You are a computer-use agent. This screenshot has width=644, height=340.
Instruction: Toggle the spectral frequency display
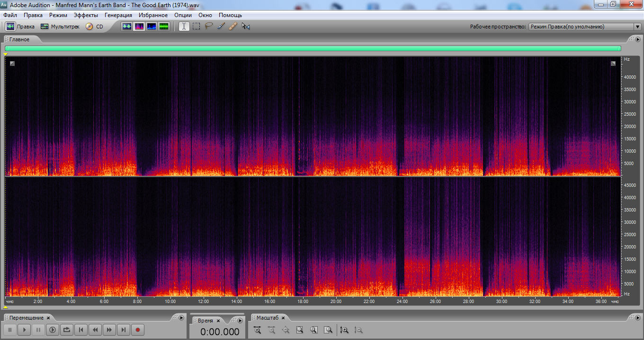click(x=139, y=27)
